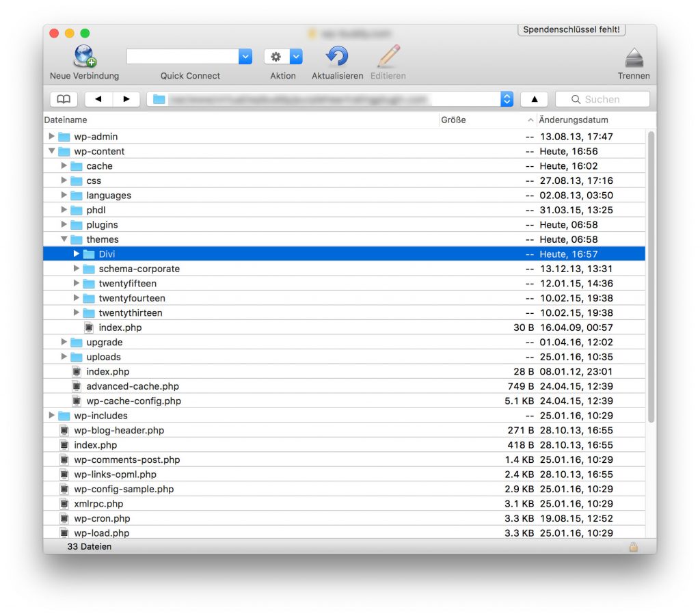Open the bookmarks book icon
Viewport: 700px width, 616px height.
tap(64, 99)
